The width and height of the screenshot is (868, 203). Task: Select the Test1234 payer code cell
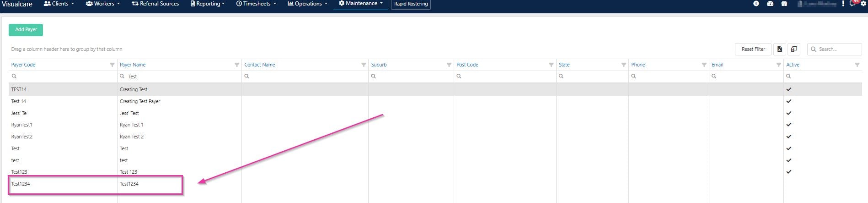(63, 184)
